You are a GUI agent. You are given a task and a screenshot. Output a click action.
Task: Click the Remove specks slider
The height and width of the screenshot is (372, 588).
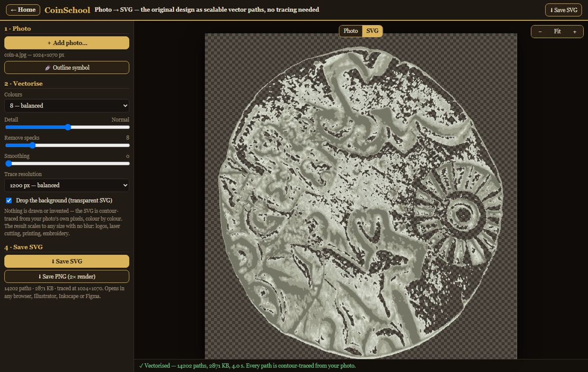[x=67, y=145]
